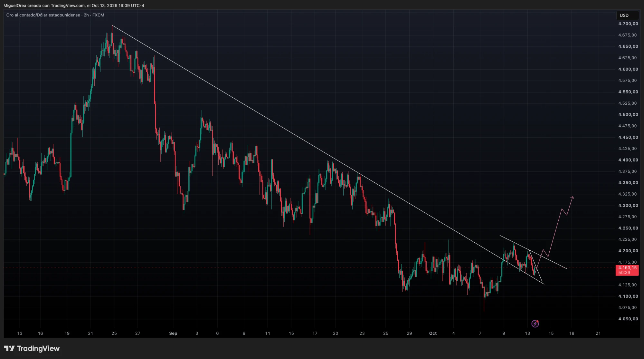The height and width of the screenshot is (359, 644).
Task: Click the current price label 4.163,15
Action: [x=627, y=267]
